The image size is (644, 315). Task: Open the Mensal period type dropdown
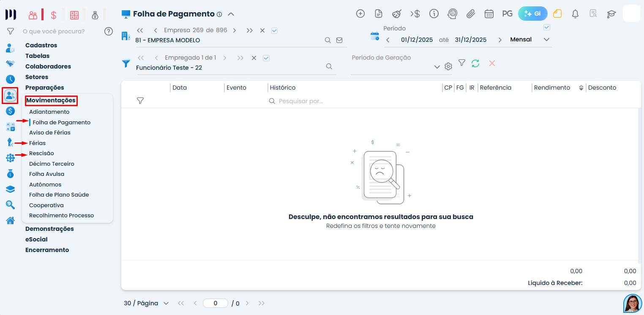click(x=530, y=40)
